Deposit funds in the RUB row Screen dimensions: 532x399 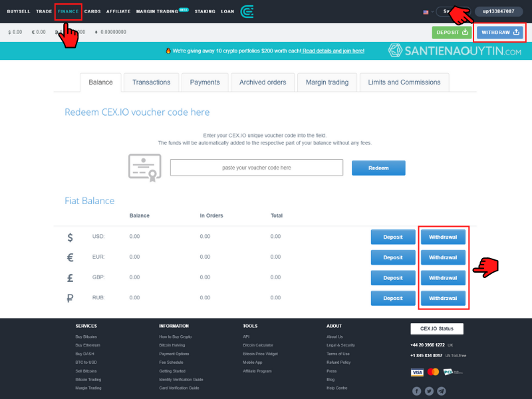[393, 298]
